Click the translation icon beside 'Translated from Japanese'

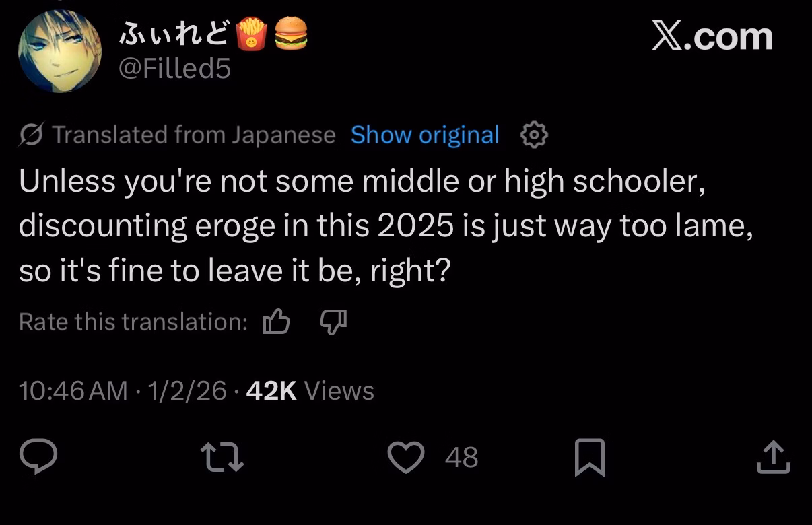(x=32, y=135)
